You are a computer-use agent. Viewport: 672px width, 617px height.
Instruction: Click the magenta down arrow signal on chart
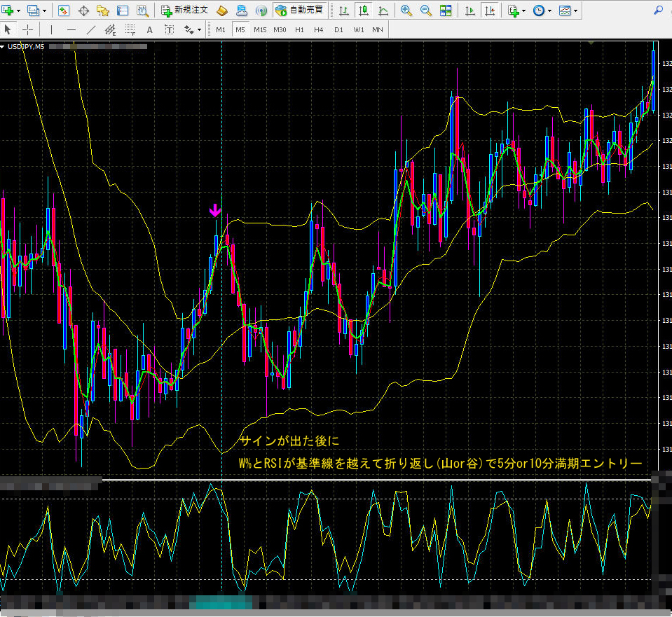215,210
